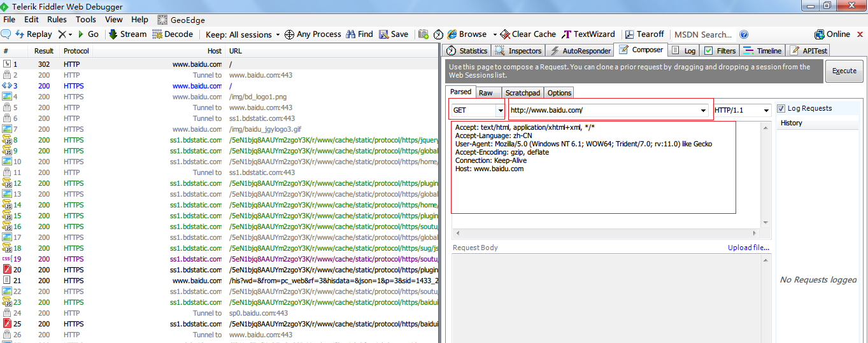Switch to the APITest tab

click(x=809, y=50)
